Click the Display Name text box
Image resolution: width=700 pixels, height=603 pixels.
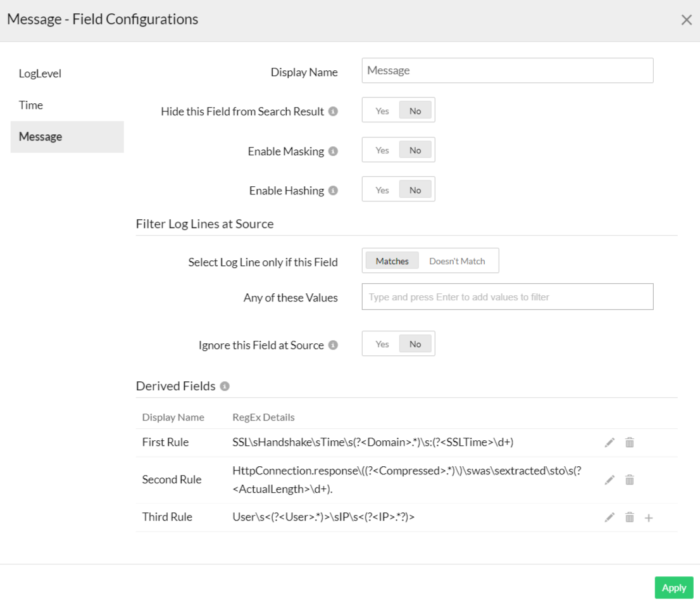pos(507,71)
